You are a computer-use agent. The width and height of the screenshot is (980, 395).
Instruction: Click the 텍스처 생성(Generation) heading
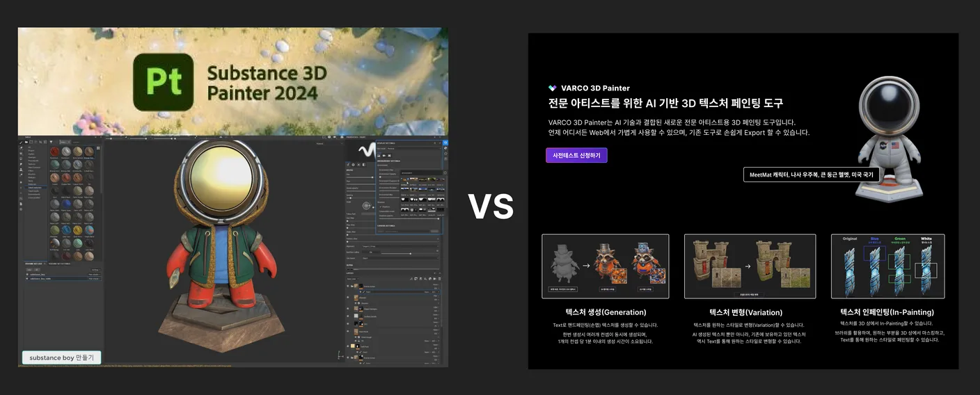click(x=606, y=312)
